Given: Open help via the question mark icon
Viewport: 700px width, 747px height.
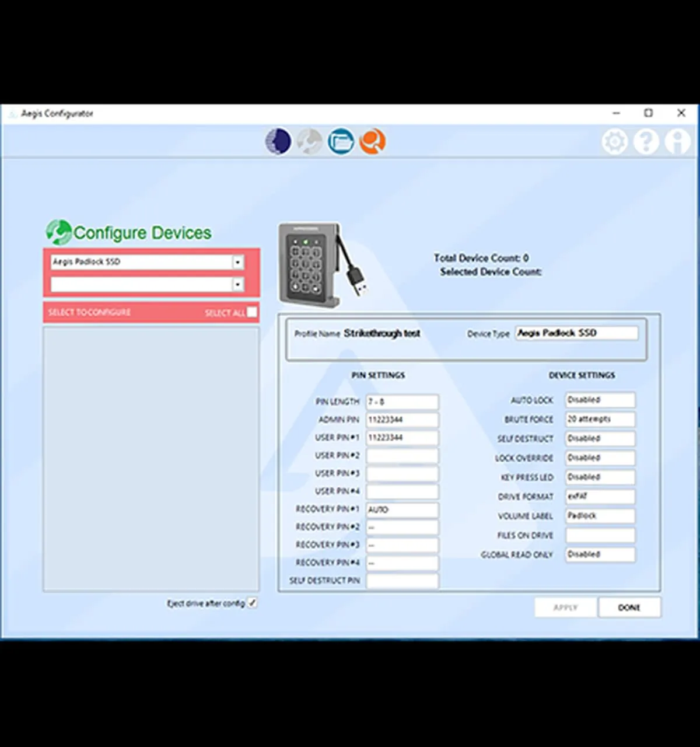Looking at the screenshot, I should point(646,142).
